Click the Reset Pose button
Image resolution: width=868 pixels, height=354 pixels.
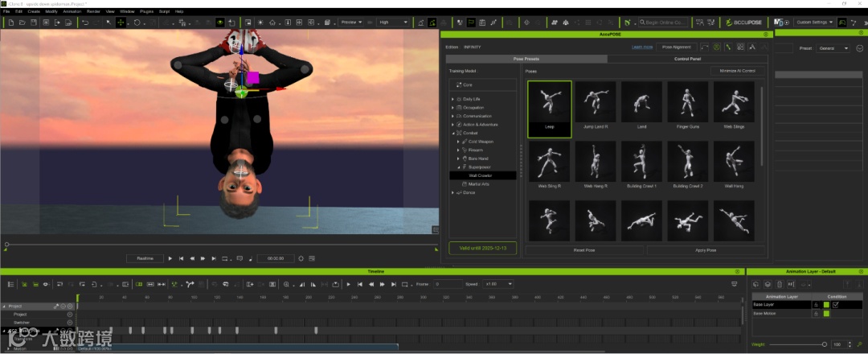[584, 250]
